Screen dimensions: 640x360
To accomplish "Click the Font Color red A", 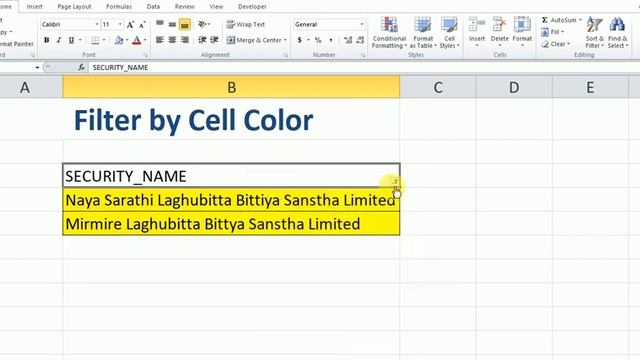I will pos(137,40).
